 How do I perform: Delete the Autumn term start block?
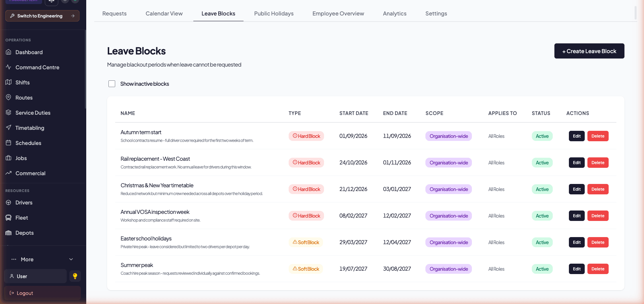pos(598,136)
